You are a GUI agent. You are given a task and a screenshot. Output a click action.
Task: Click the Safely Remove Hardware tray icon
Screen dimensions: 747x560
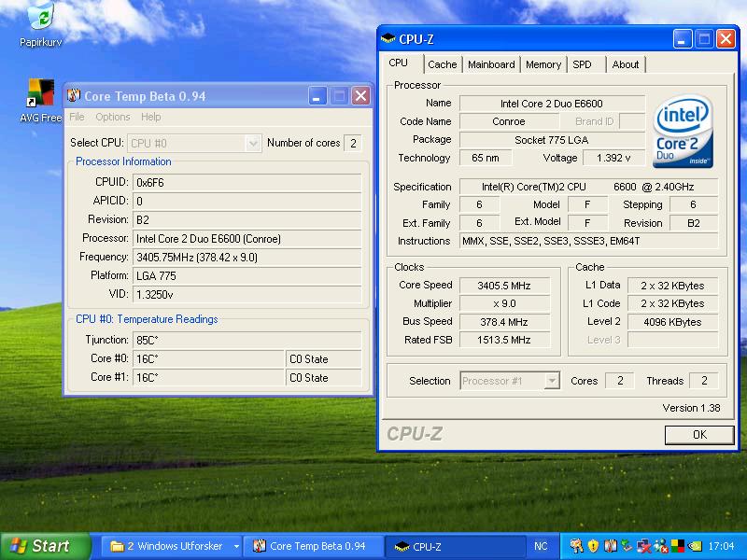tap(627, 546)
